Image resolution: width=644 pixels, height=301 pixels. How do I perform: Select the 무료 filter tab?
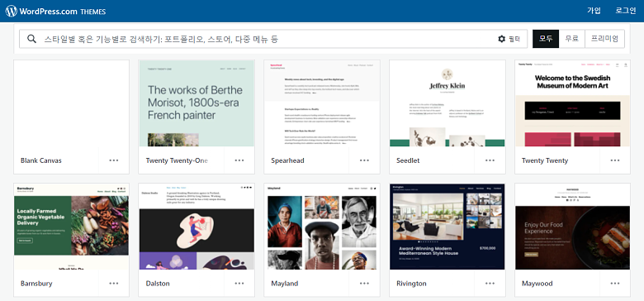pos(571,39)
